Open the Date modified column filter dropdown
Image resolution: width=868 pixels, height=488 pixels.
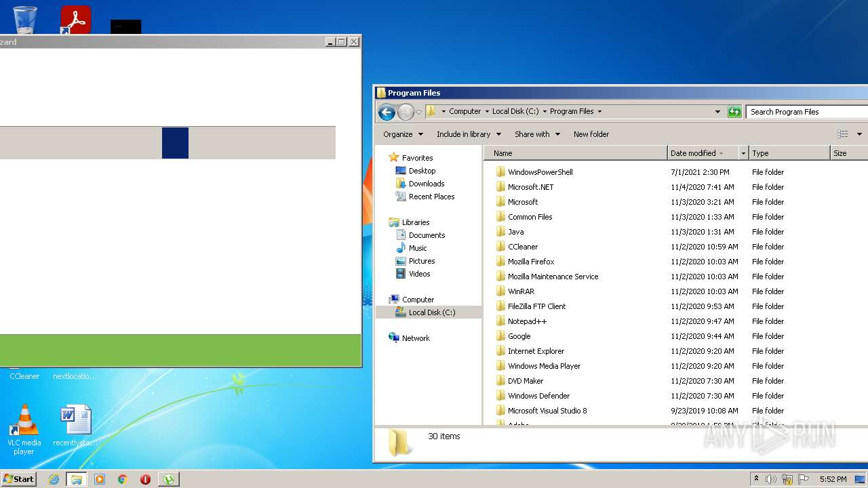coord(743,153)
